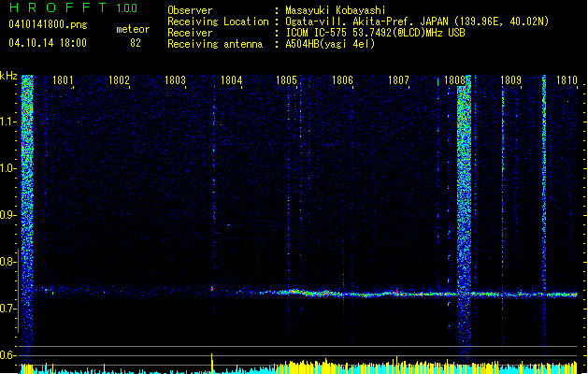The image size is (588, 374).
Task: Select observer name Masayuki Kobayashi
Action: tap(336, 10)
